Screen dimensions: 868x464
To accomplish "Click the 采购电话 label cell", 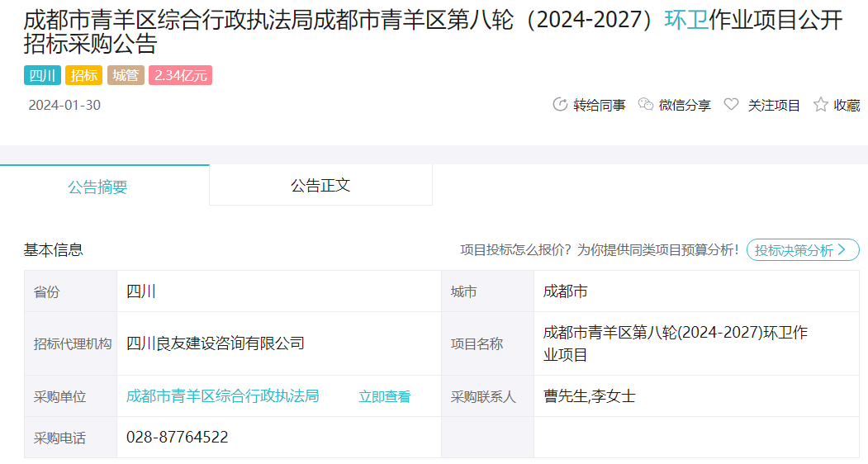I will pyautogui.click(x=70, y=438).
